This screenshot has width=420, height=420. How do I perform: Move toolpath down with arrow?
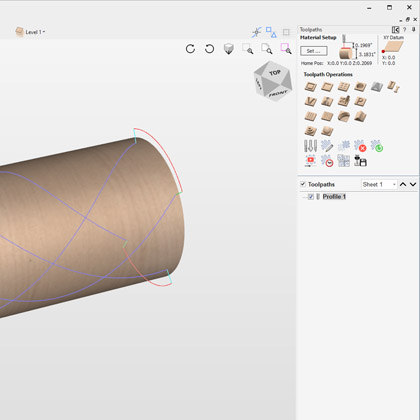(x=413, y=184)
